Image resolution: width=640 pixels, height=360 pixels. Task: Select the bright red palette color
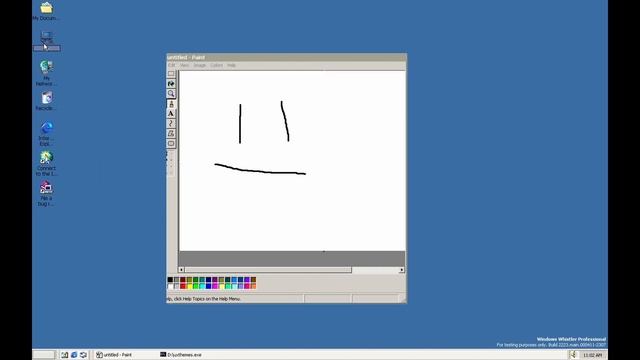click(183, 286)
